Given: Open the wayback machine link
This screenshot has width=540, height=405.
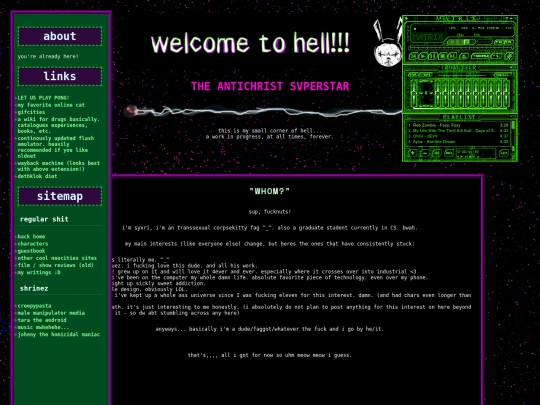Looking at the screenshot, I should (x=59, y=166).
